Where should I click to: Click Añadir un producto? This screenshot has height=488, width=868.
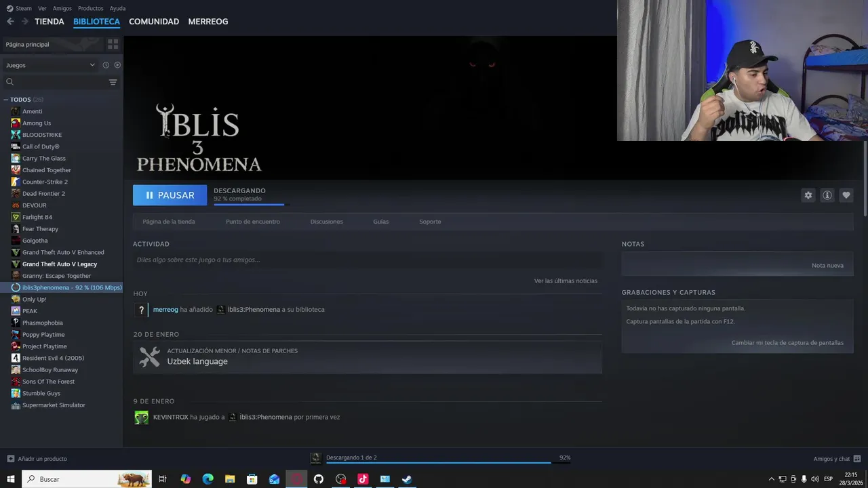point(42,459)
